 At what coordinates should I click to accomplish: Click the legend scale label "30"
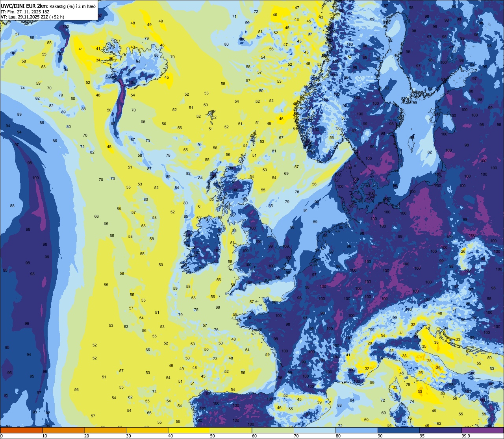[128, 436]
